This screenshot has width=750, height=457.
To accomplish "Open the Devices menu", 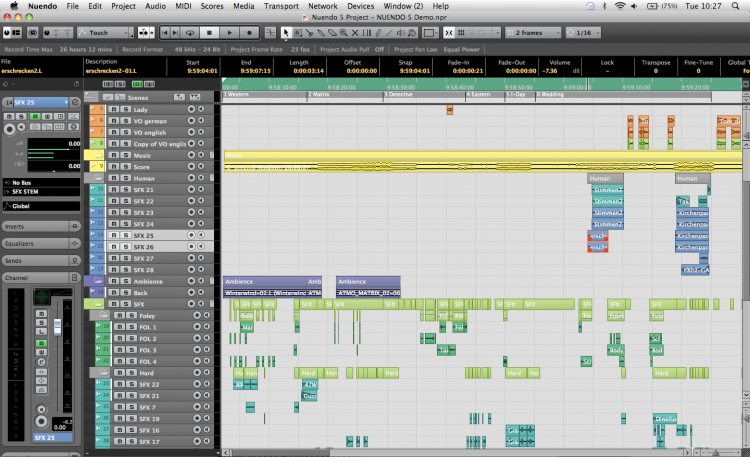I will pyautogui.click(x=361, y=6).
